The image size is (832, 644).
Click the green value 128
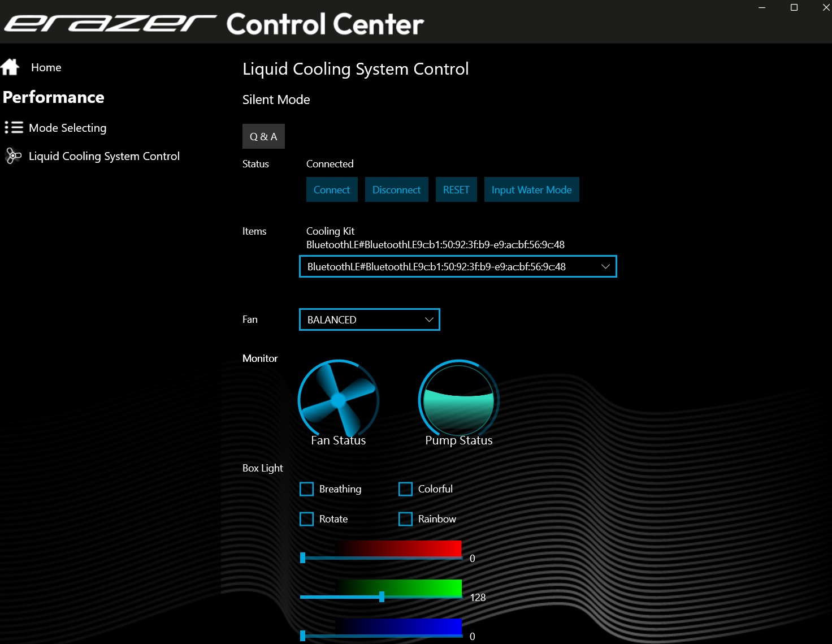click(478, 598)
